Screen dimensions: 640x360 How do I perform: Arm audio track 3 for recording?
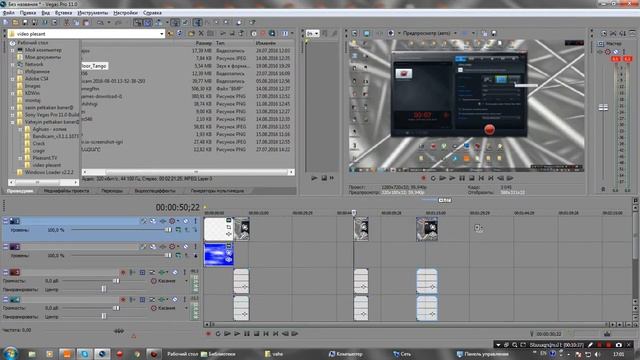coord(123,272)
